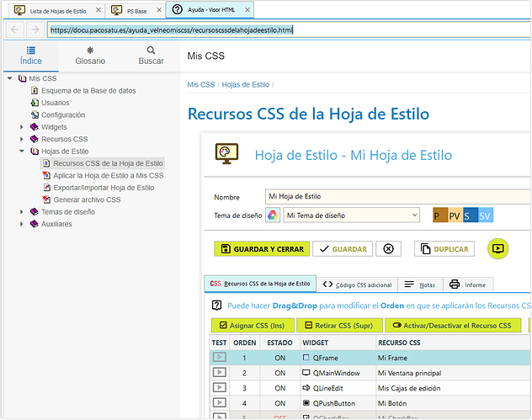Click Retirar CSS (Supr) button

tap(338, 325)
